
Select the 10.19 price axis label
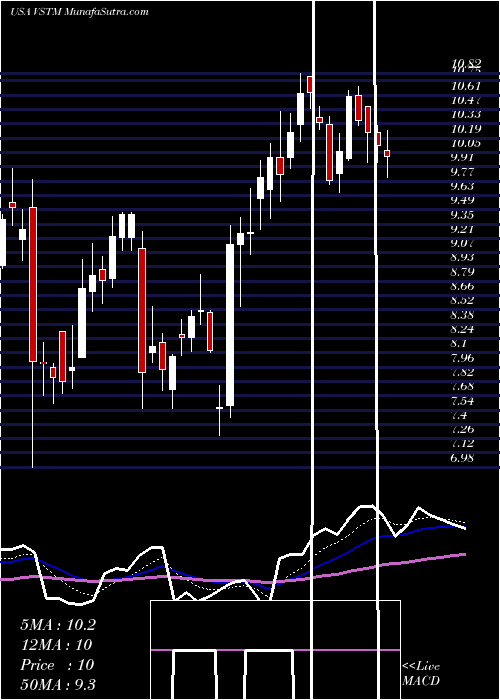pyautogui.click(x=466, y=129)
